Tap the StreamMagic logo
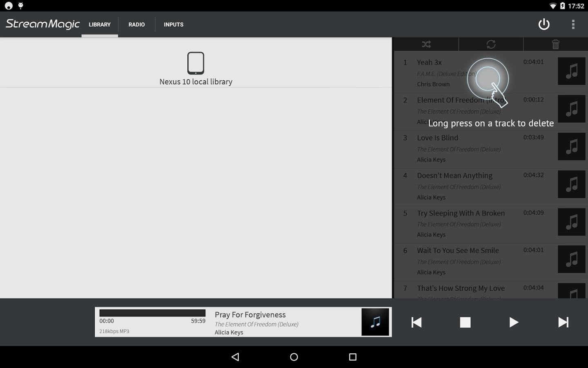588x368 pixels. [42, 24]
